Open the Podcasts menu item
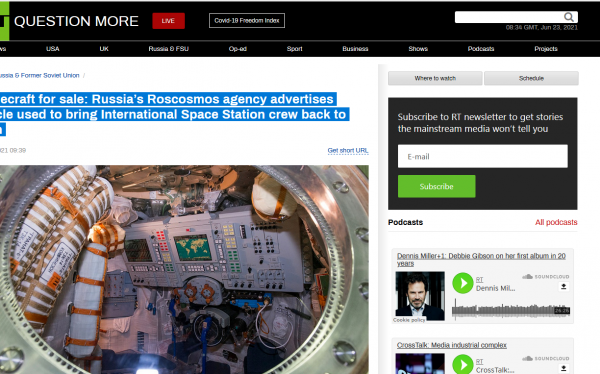600x374 pixels. click(x=481, y=49)
